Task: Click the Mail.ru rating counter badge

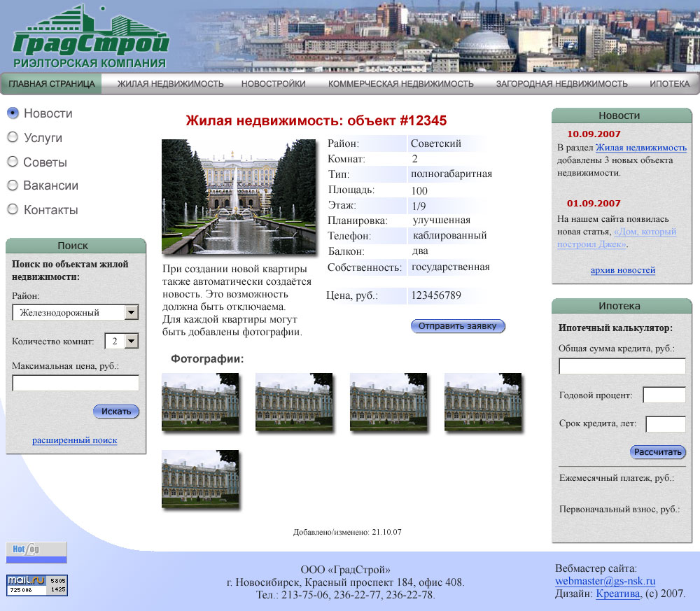Action: click(x=37, y=585)
